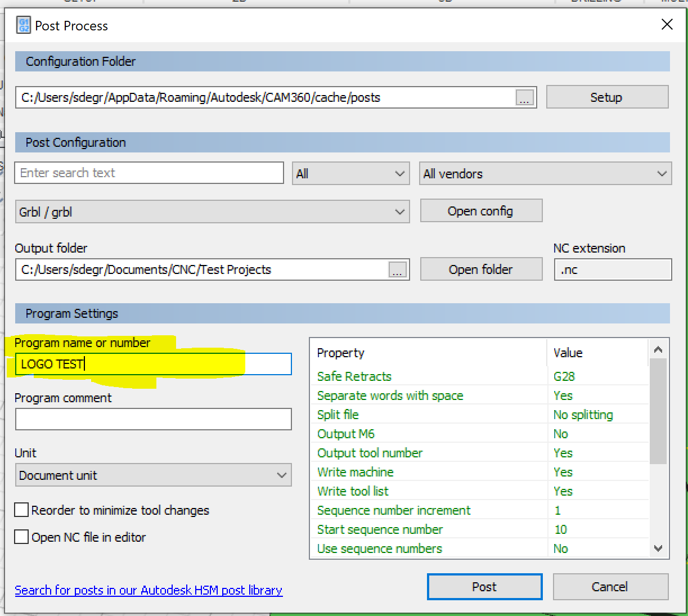Click the browse "..." button for Output folder
Image resolution: width=688 pixels, height=616 pixels.
pos(397,269)
